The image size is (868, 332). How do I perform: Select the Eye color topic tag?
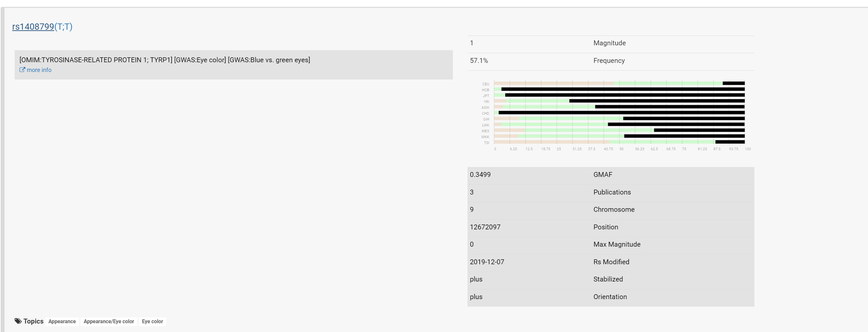tap(152, 322)
